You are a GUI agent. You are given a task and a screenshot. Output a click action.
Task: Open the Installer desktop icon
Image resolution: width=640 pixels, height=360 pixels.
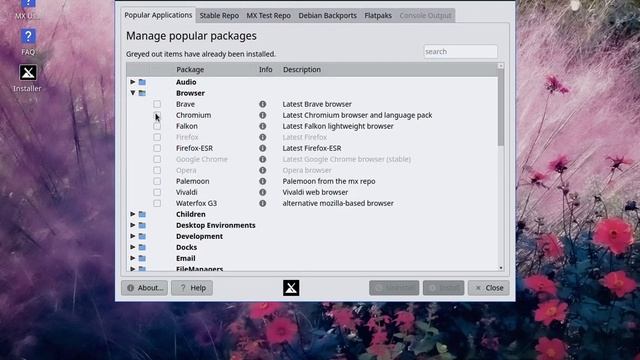(27, 78)
